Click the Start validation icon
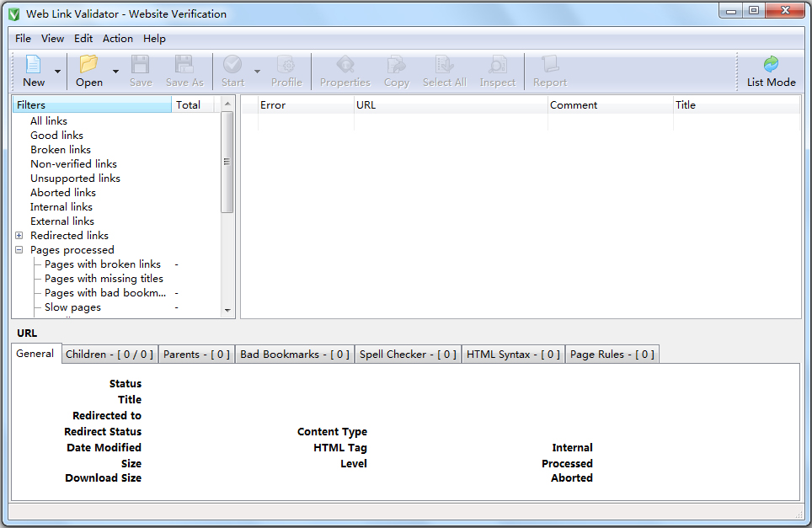 [x=232, y=64]
